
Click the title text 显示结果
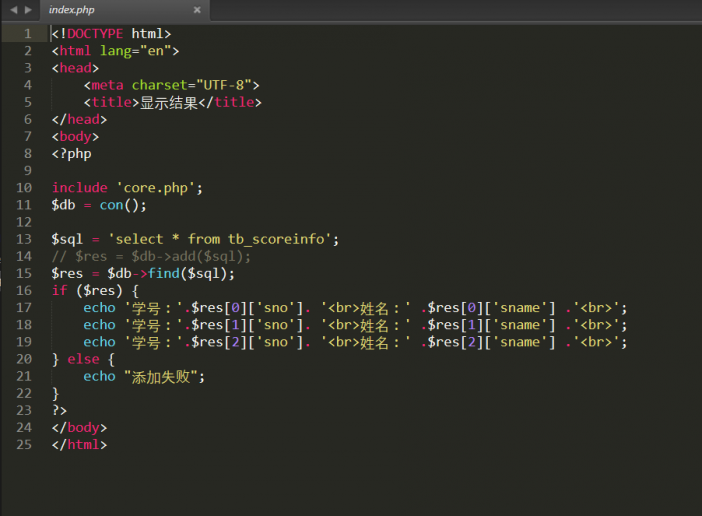point(169,102)
